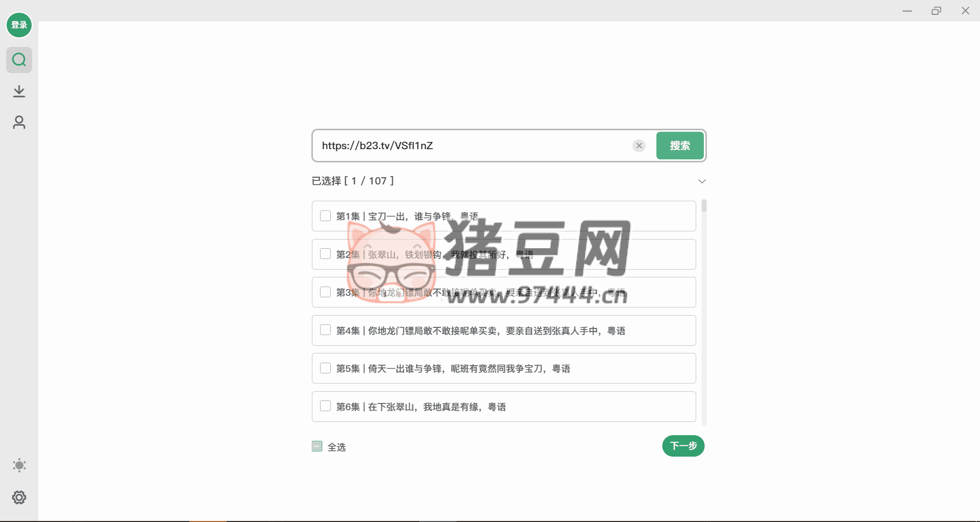This screenshot has width=980, height=522.
Task: Select the 第2集 episode checkbox
Action: [x=325, y=254]
